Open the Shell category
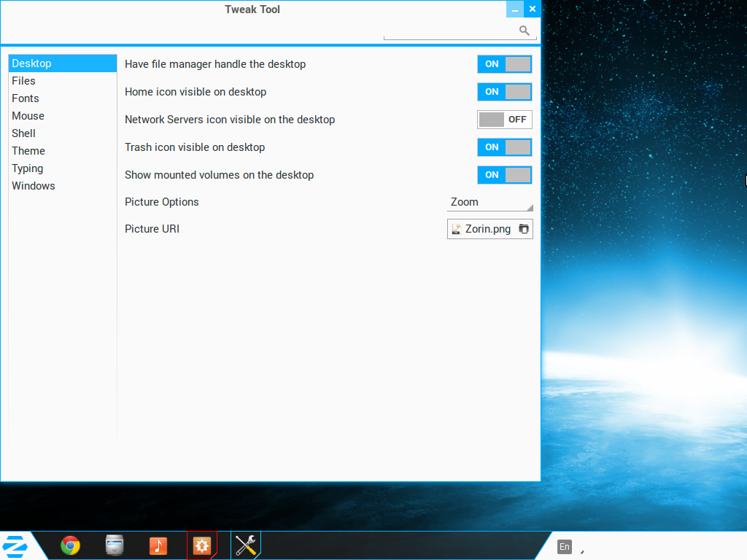 63,133
